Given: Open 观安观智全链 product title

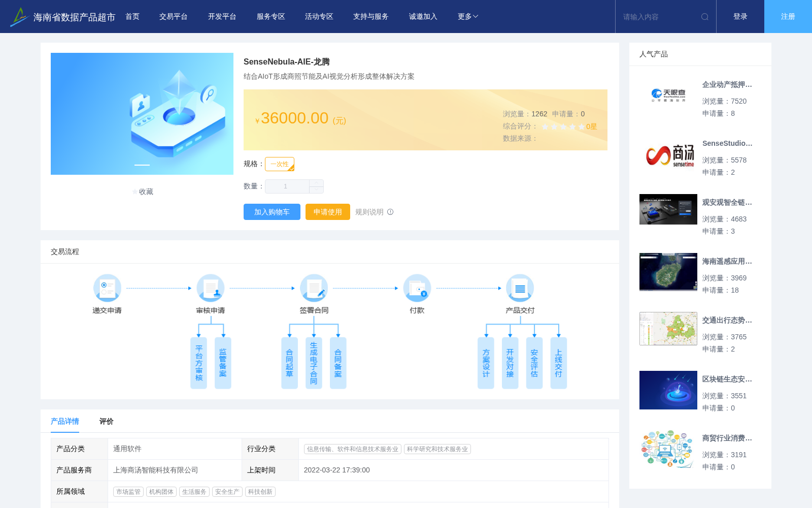Looking at the screenshot, I should point(727,203).
